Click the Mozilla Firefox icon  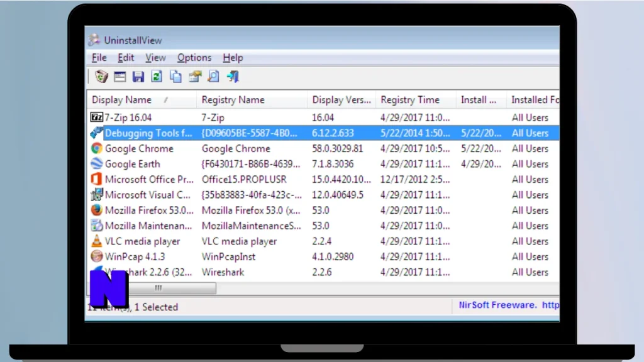click(x=96, y=210)
